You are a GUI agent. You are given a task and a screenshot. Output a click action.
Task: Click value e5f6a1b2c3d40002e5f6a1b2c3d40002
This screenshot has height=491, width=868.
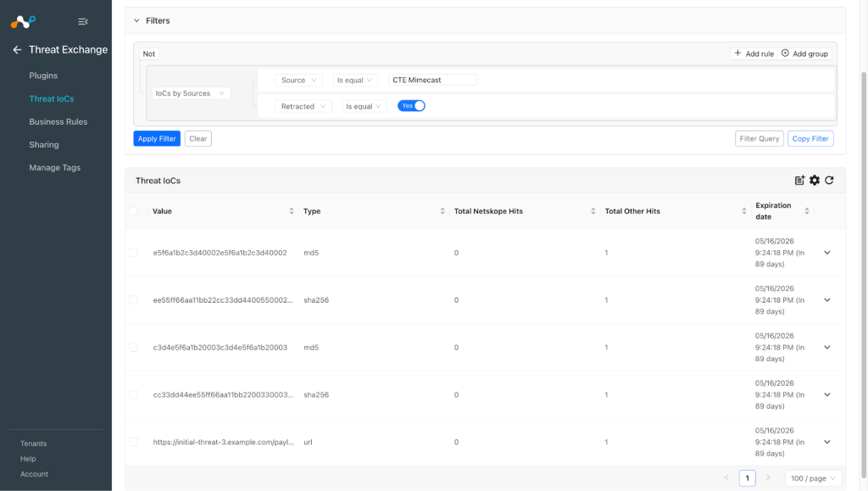[220, 253]
